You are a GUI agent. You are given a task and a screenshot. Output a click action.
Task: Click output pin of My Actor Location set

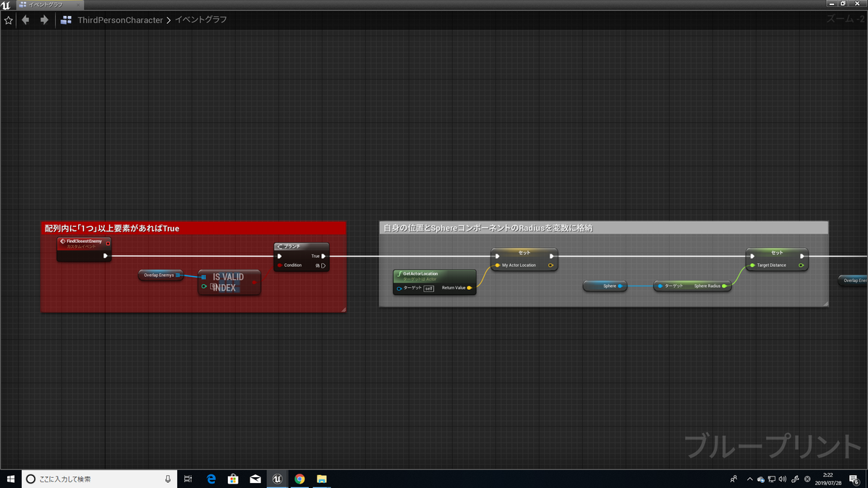click(551, 265)
